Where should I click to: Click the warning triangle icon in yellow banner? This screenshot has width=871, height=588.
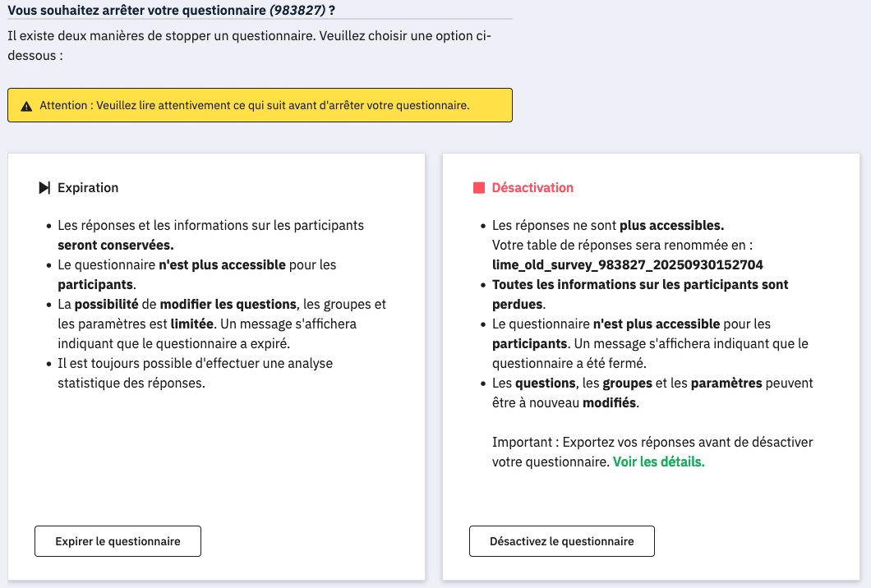(x=27, y=106)
